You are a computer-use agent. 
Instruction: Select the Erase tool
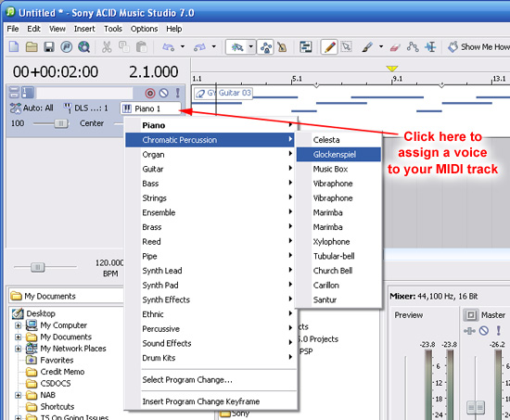coord(394,47)
